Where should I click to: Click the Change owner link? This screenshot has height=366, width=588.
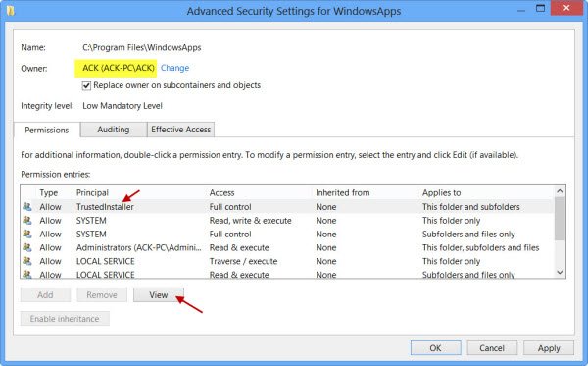point(174,68)
